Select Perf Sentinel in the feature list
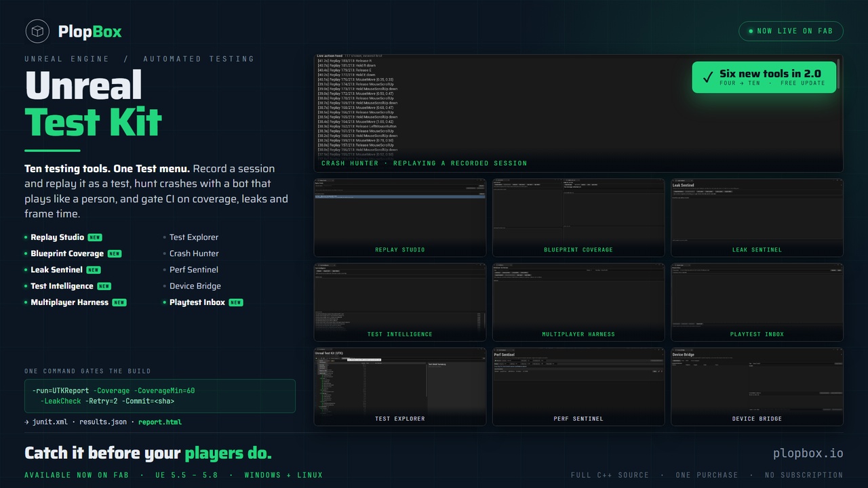Image resolution: width=868 pixels, height=488 pixels. pos(194,270)
